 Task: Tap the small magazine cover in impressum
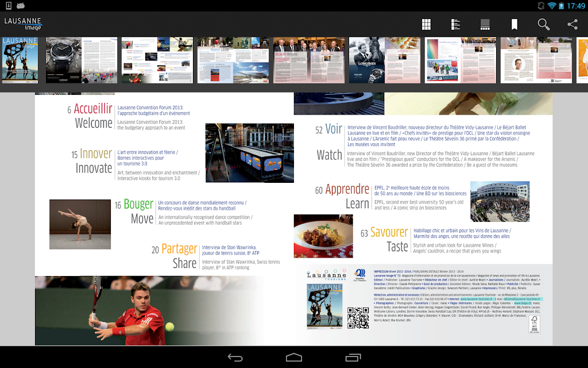point(325,306)
